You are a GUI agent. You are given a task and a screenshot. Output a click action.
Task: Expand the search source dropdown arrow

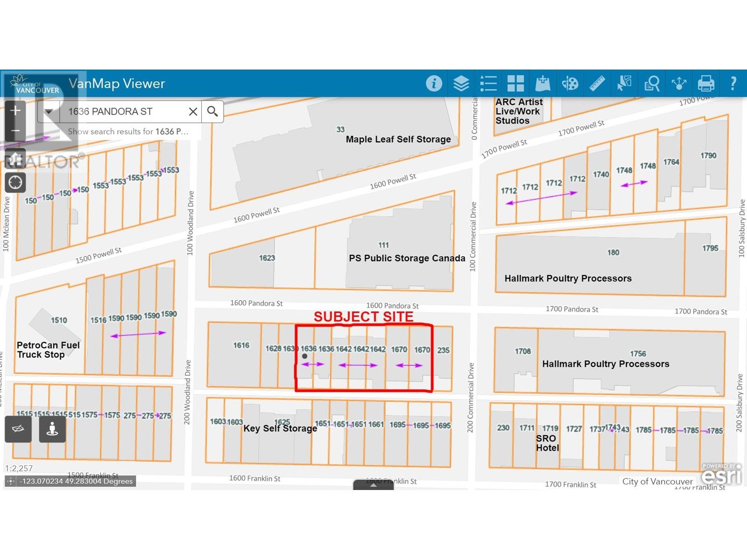49,112
